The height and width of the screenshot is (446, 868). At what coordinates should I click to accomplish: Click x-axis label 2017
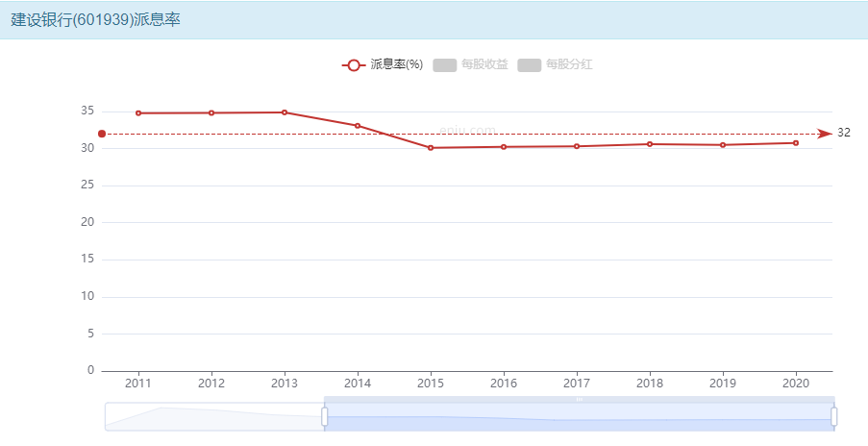pos(577,383)
